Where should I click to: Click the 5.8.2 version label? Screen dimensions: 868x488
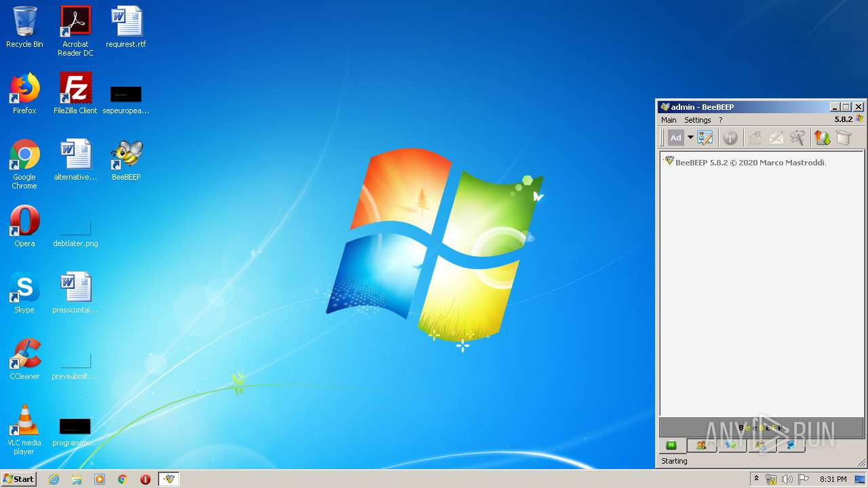843,119
